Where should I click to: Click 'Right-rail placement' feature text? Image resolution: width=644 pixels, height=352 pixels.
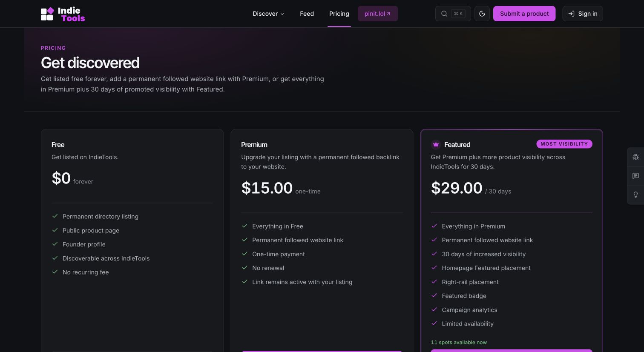pyautogui.click(x=470, y=282)
